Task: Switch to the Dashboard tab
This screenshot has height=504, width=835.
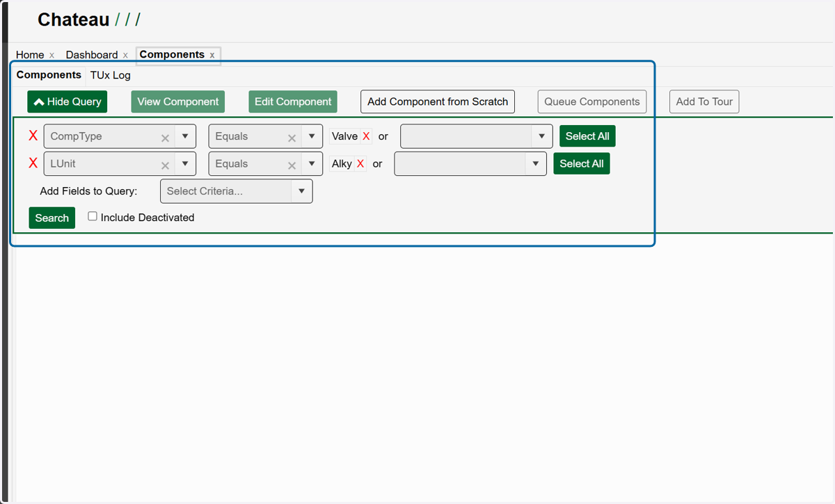Action: click(92, 55)
